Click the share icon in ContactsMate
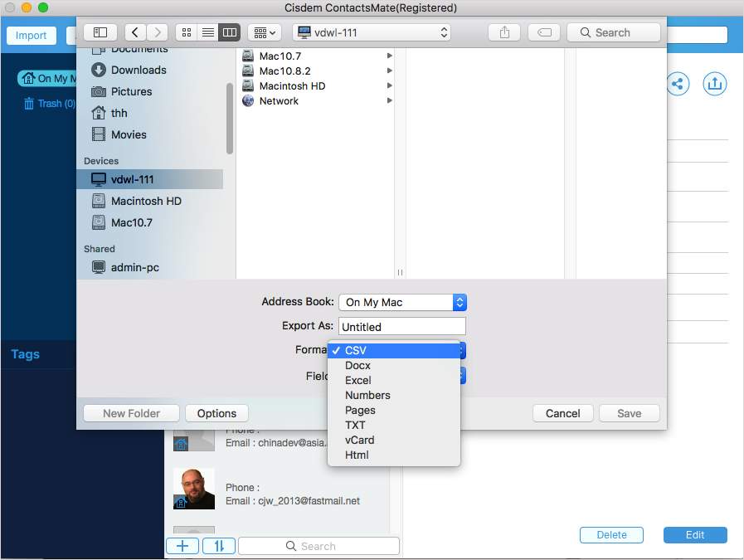This screenshot has width=744, height=560. click(678, 85)
